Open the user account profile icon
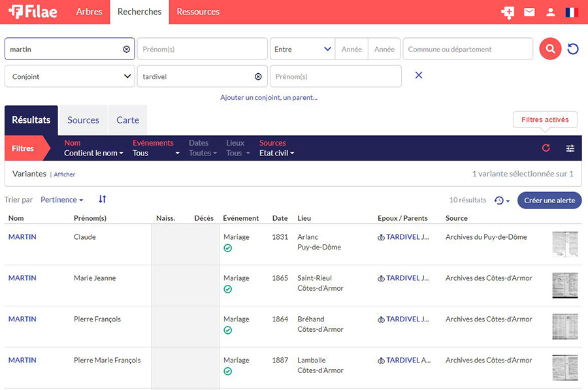The image size is (588, 390). pyautogui.click(x=551, y=12)
